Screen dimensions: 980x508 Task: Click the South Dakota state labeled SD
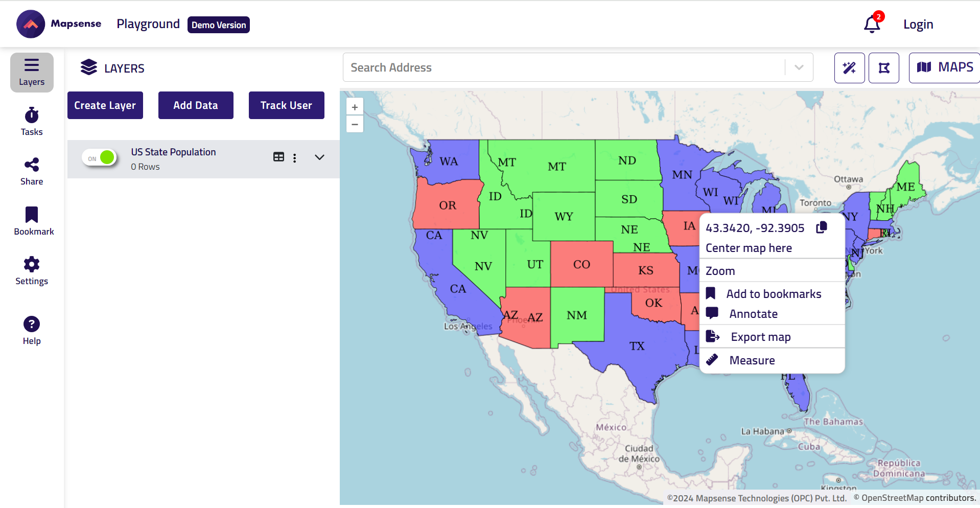(629, 199)
